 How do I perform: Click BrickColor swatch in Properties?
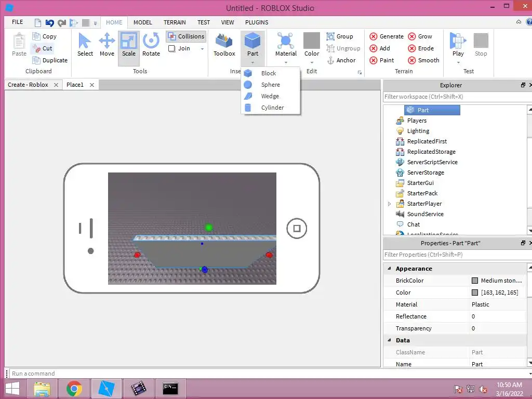pyautogui.click(x=475, y=281)
